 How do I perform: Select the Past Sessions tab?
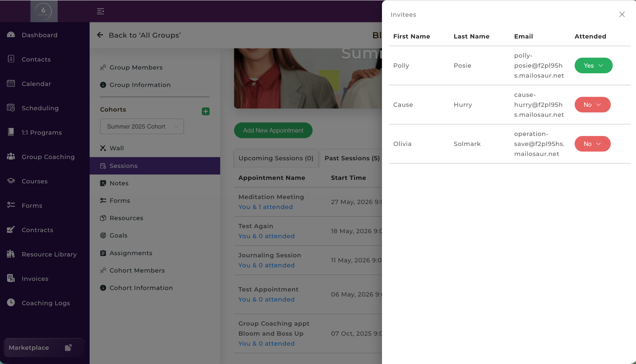tap(352, 158)
